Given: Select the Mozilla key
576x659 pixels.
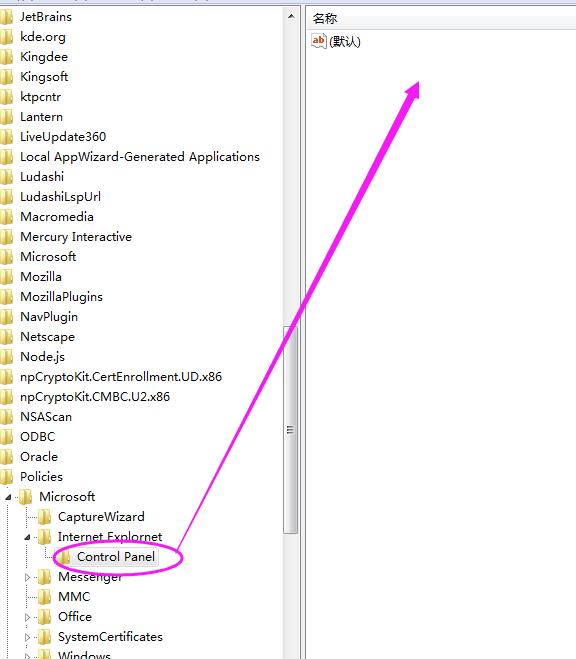Looking at the screenshot, I should (41, 277).
